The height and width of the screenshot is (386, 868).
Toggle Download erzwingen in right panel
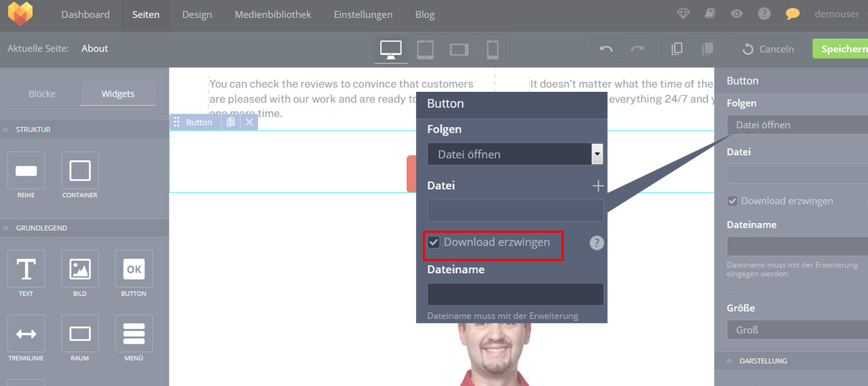tap(733, 201)
